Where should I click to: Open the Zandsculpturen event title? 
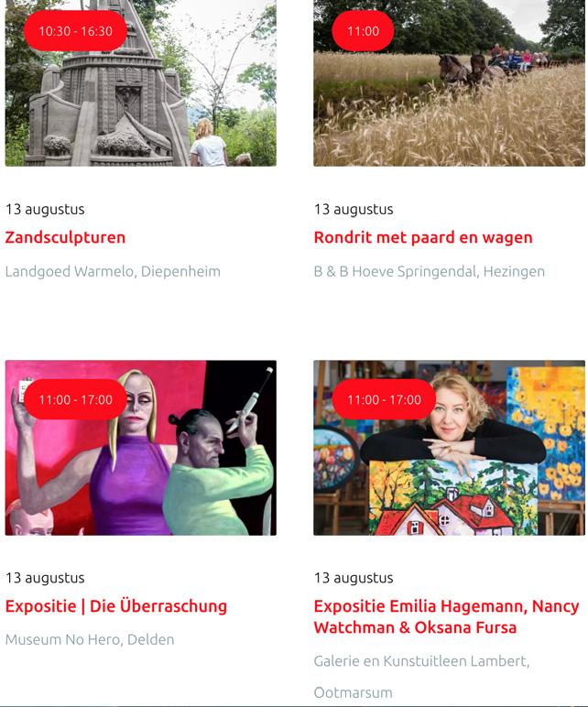(x=65, y=237)
